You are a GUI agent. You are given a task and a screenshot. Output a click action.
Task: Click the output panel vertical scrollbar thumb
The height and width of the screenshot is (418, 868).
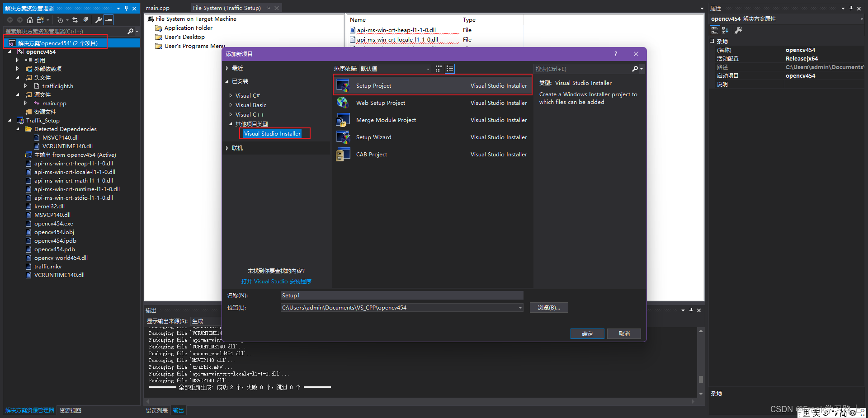click(701, 379)
